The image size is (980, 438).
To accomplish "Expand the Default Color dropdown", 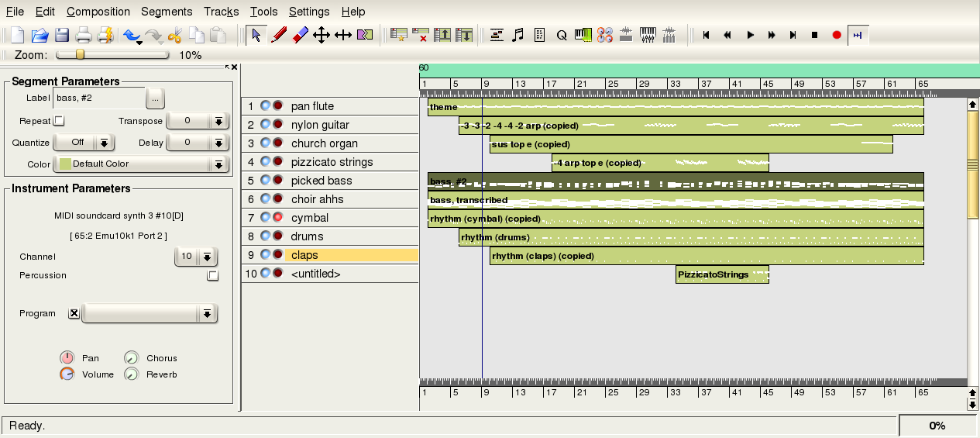I will [x=141, y=164].
